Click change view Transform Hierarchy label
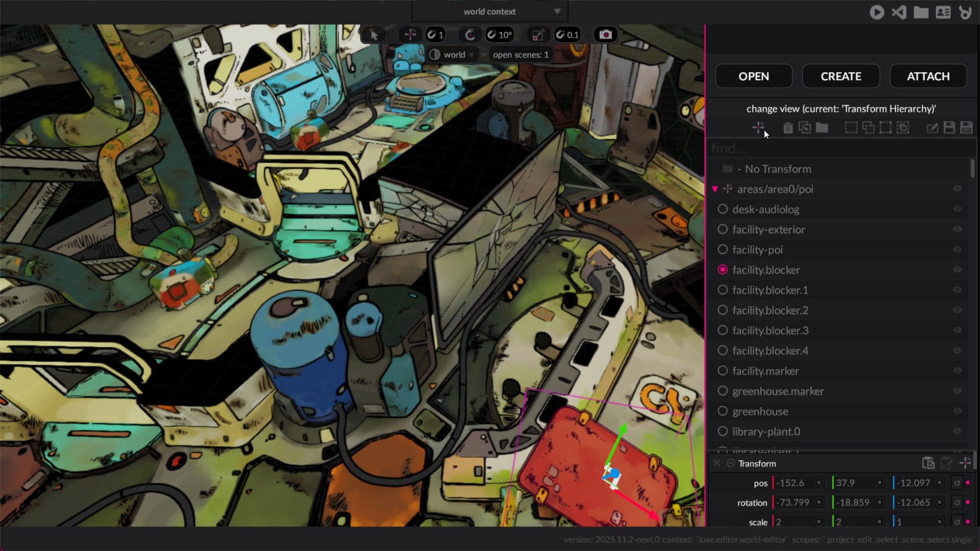This screenshot has height=551, width=980. [x=841, y=109]
